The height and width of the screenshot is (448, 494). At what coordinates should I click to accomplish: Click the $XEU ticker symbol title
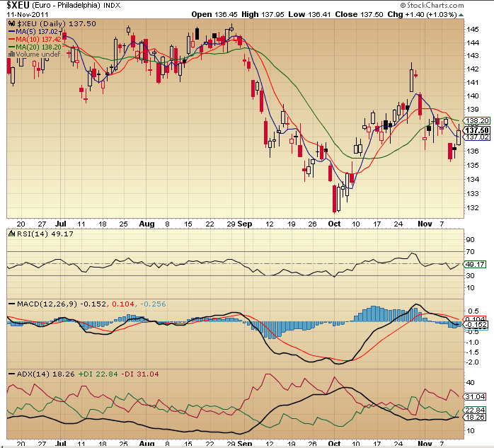(x=18, y=6)
